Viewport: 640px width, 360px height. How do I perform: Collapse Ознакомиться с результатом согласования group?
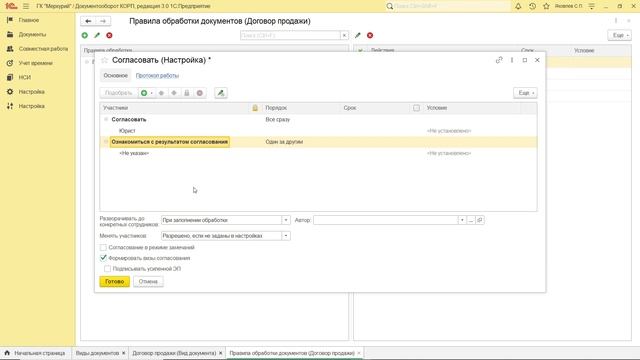click(106, 142)
